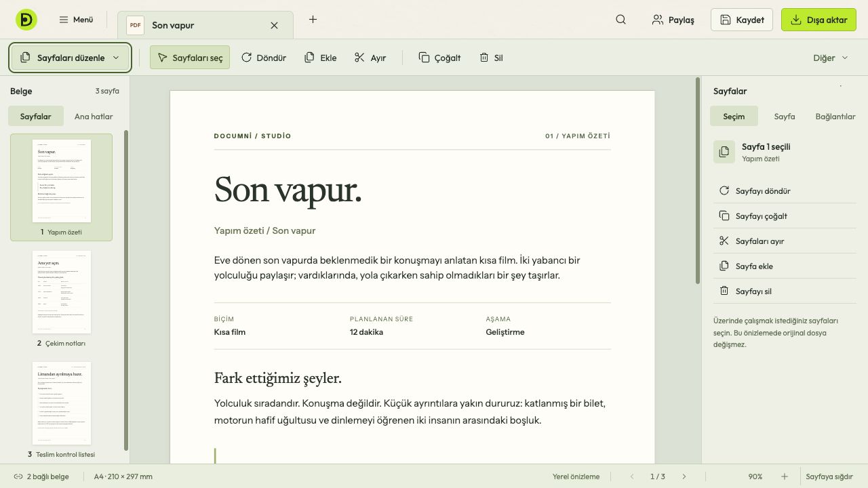The image size is (868, 488).
Task: Click the Yerel önizleme status label
Action: point(576,476)
